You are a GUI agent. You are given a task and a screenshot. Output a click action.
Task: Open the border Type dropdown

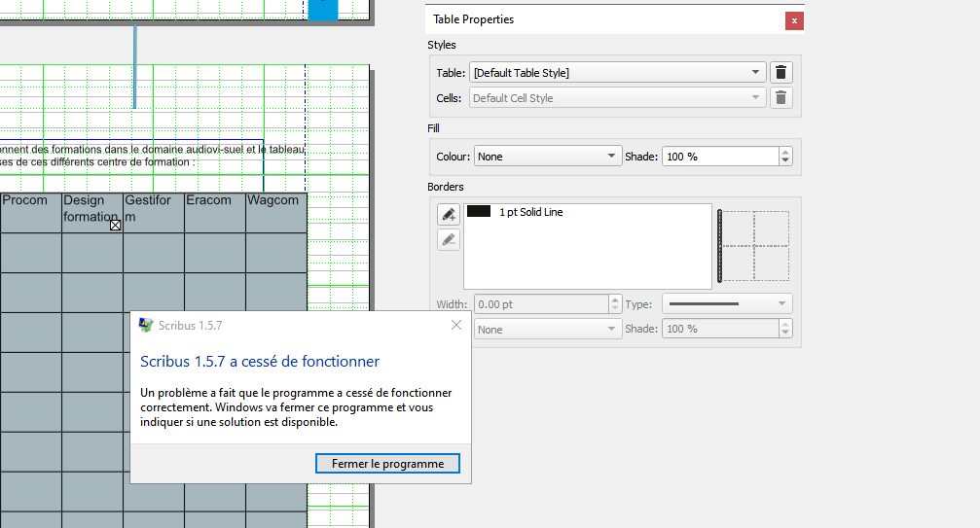[727, 304]
